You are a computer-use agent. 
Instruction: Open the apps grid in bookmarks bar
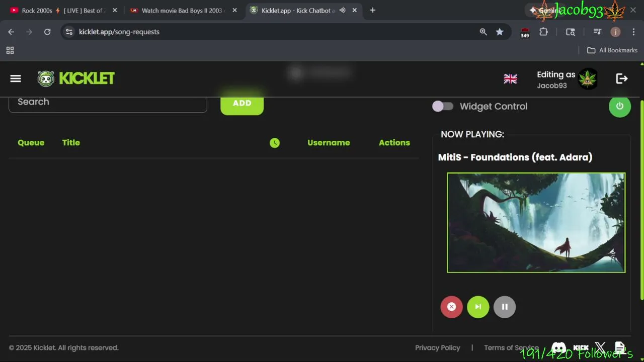[x=10, y=50]
